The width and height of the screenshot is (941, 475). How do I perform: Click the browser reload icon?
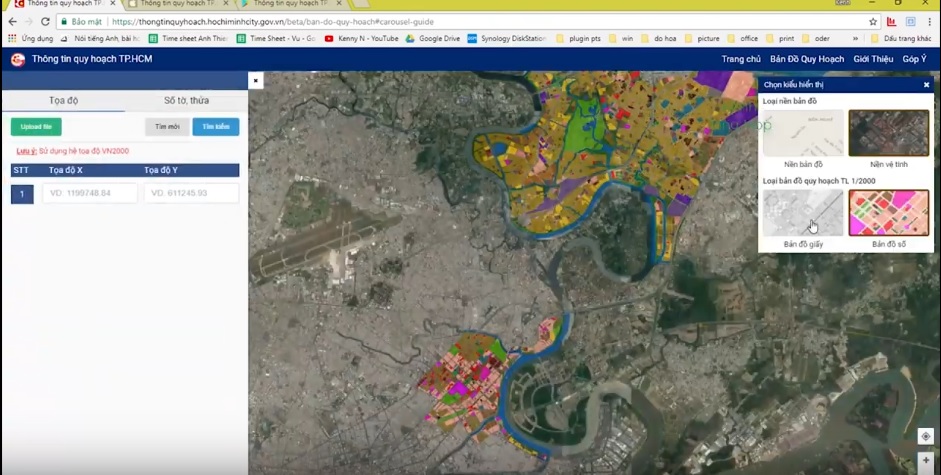click(x=45, y=21)
